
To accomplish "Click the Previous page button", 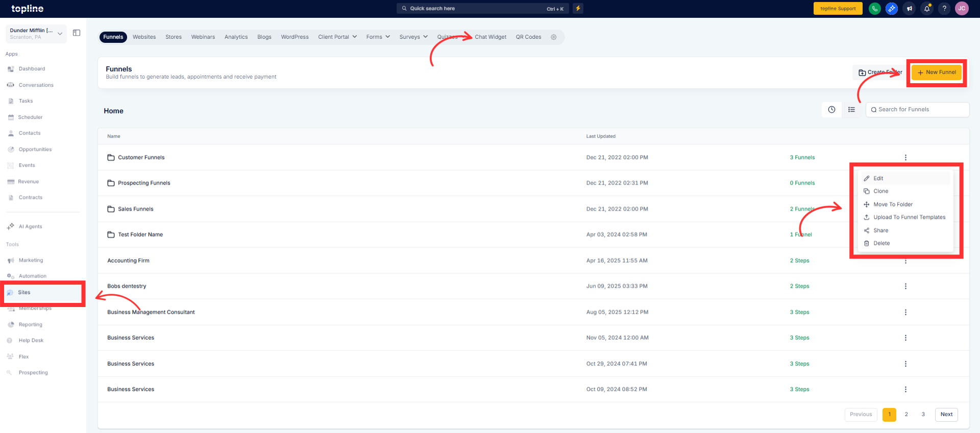I will (x=861, y=415).
